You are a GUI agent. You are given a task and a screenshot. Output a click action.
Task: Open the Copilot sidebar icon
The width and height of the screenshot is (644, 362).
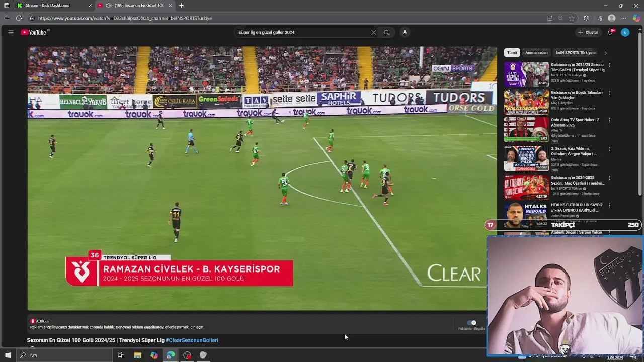(x=636, y=18)
